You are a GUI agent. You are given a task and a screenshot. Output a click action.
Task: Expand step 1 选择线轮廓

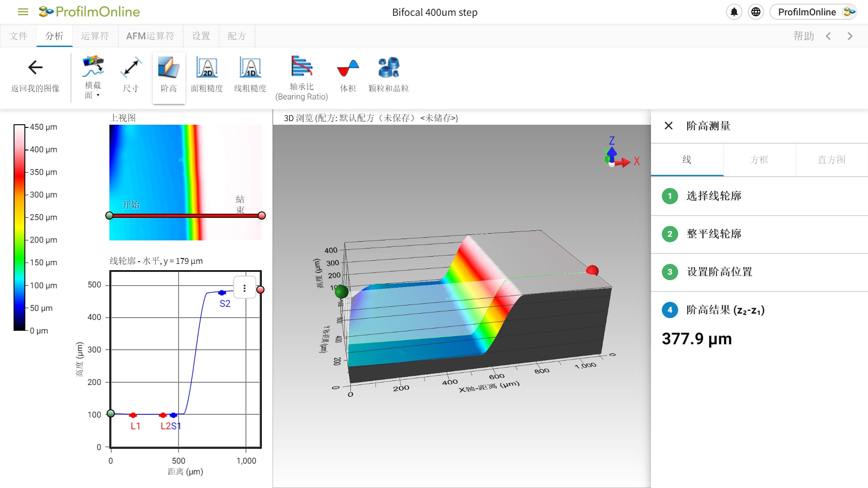[759, 196]
